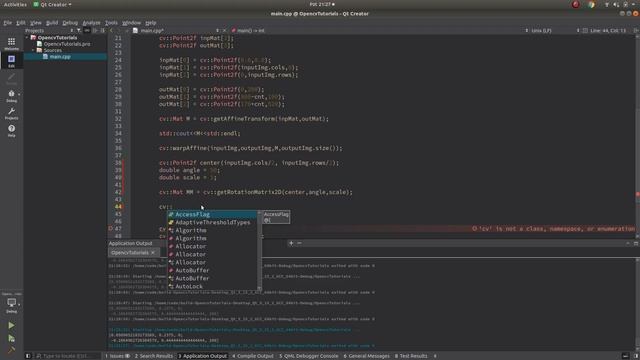Open the Qt Creator app menu

(x=52, y=4)
